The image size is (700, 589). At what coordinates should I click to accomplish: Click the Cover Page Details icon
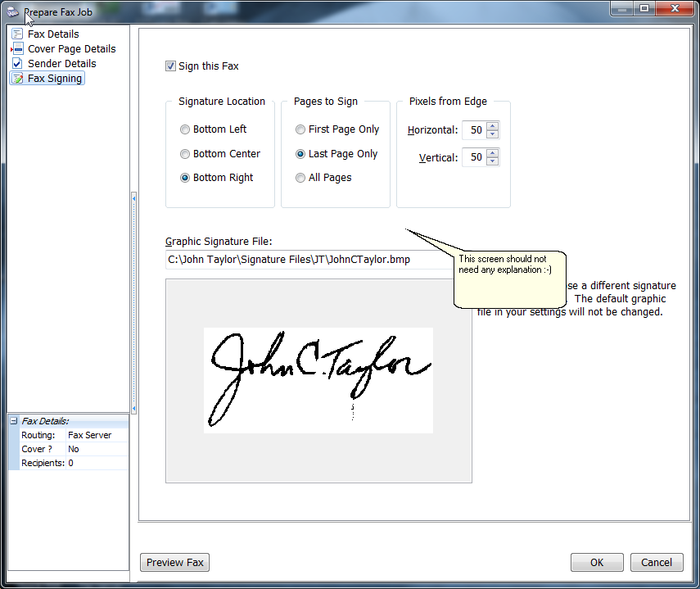click(x=18, y=49)
